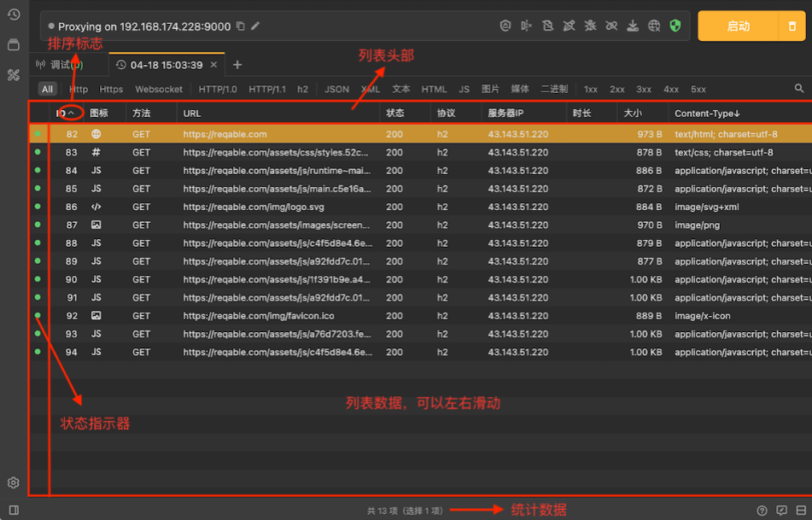Select the https://reqable.com row 82
The width and height of the screenshot is (812, 520).
(x=420, y=134)
